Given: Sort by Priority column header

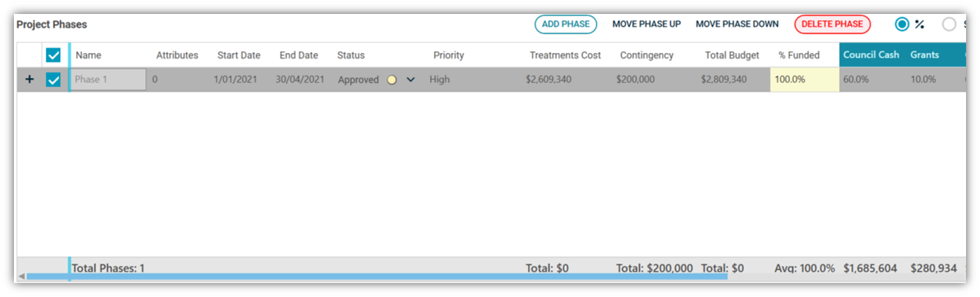Looking at the screenshot, I should [x=448, y=55].
